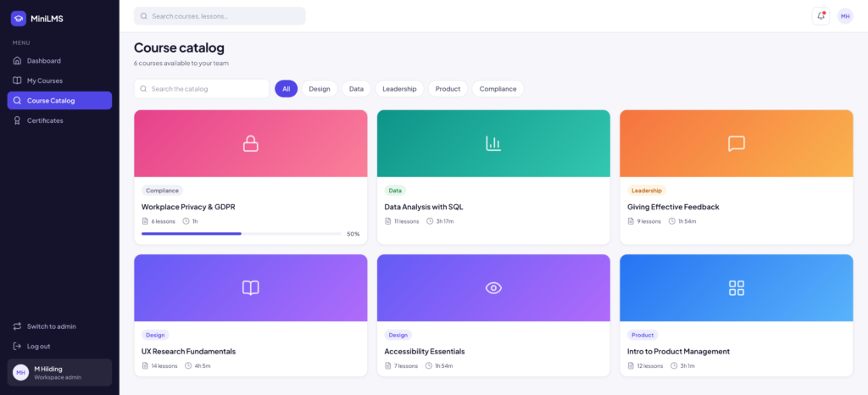Click '6 courses available to your team' text
This screenshot has width=868, height=395.
click(x=181, y=63)
